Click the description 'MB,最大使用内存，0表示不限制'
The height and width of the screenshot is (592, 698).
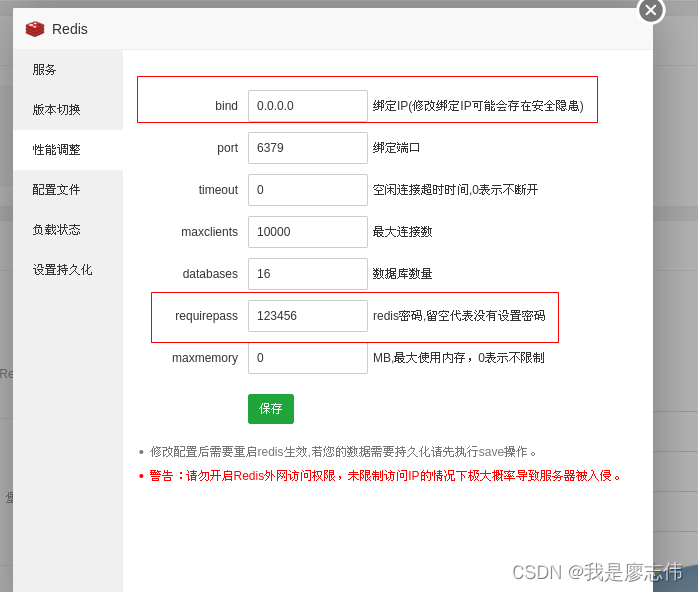tap(459, 358)
